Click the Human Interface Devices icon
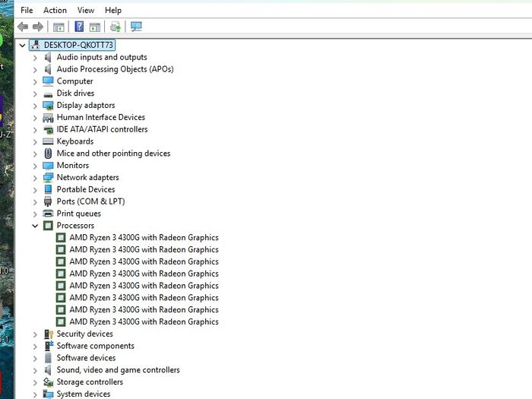532x399 pixels. click(x=48, y=118)
